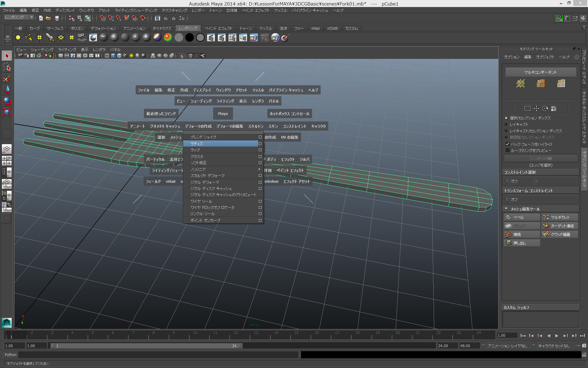Click the マルチコンポーネント button

pos(541,72)
